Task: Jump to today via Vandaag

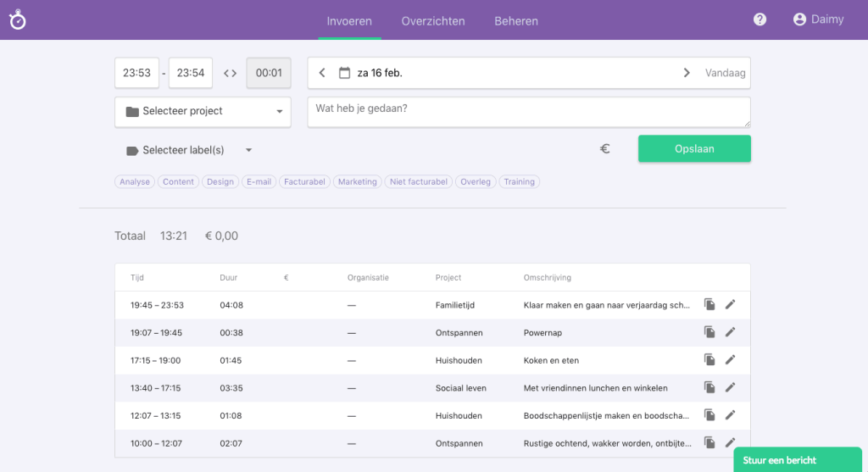Action: click(725, 73)
